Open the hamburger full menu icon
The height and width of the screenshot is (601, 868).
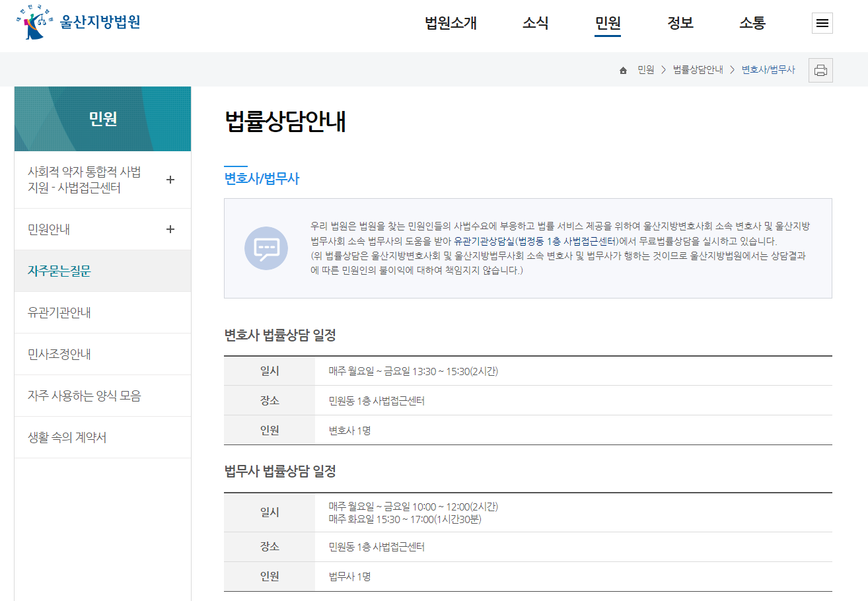822,23
